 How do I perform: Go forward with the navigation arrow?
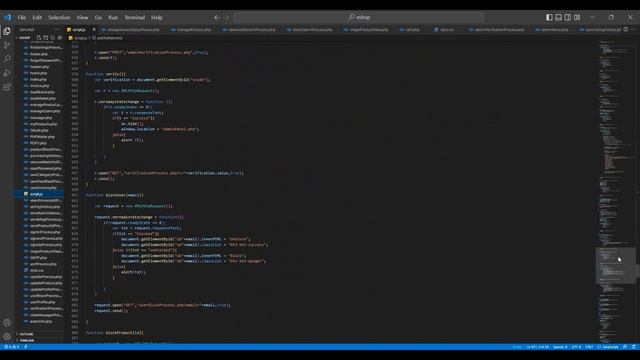tap(227, 18)
